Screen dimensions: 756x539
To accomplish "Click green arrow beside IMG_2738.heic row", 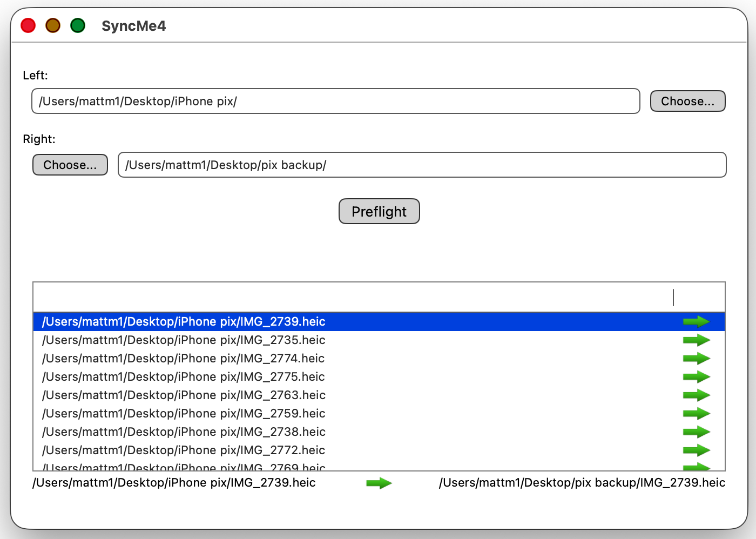I will [x=696, y=432].
